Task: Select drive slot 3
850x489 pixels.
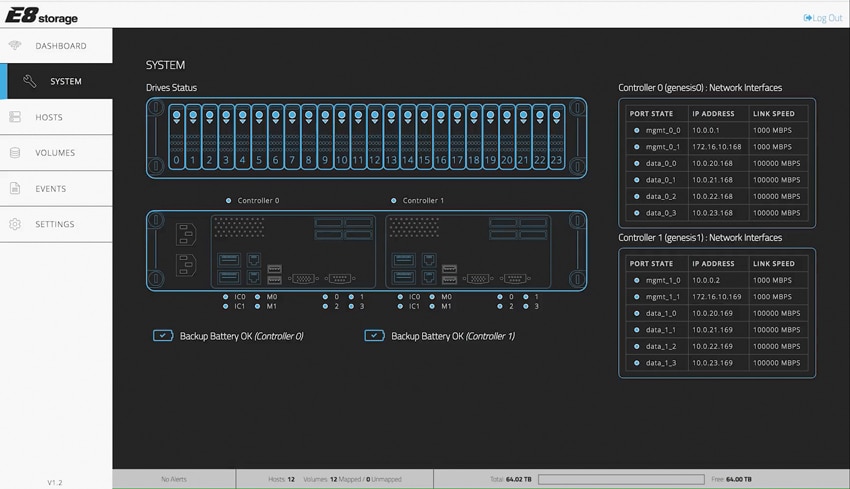Action: click(x=226, y=138)
